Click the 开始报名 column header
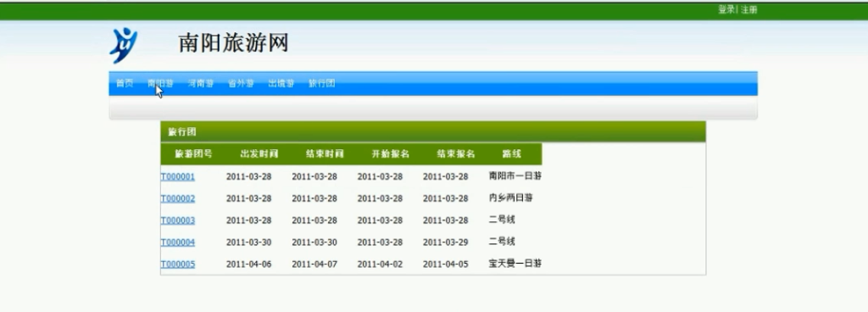868x312 pixels. [390, 153]
